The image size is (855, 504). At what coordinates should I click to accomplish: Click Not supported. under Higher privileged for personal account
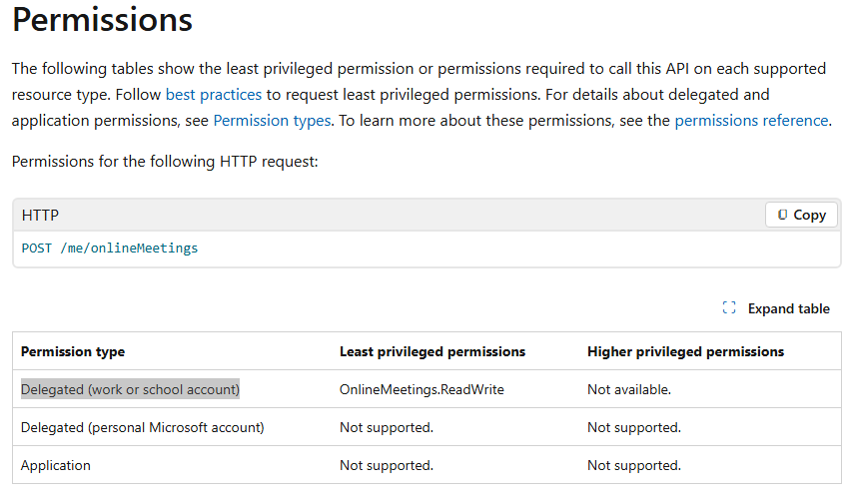tap(634, 427)
